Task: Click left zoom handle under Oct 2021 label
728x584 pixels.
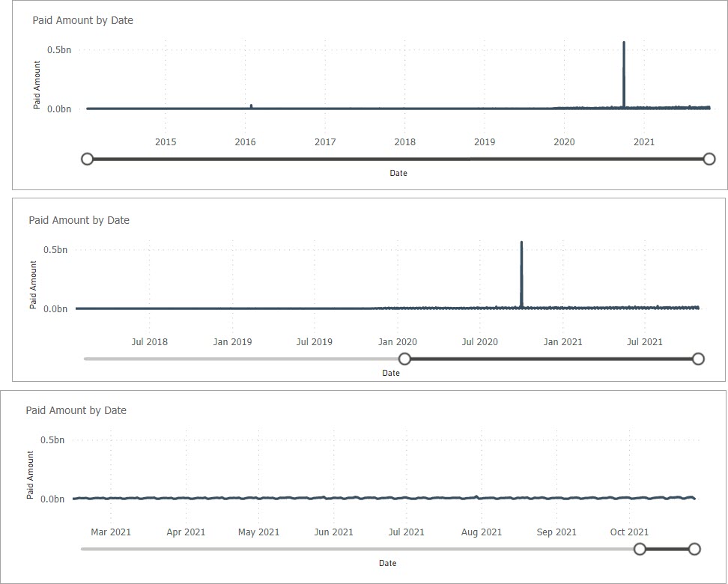Action: click(x=640, y=549)
